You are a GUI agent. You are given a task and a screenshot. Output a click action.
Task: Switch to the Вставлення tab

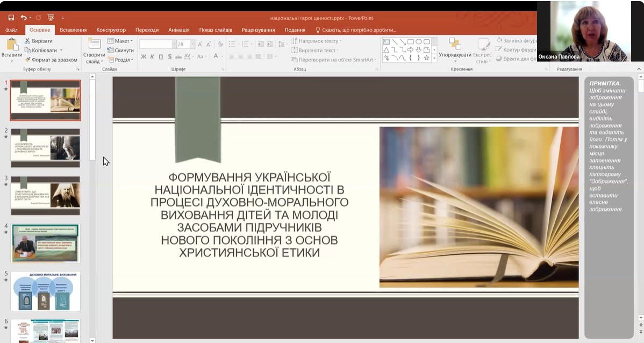click(x=73, y=30)
